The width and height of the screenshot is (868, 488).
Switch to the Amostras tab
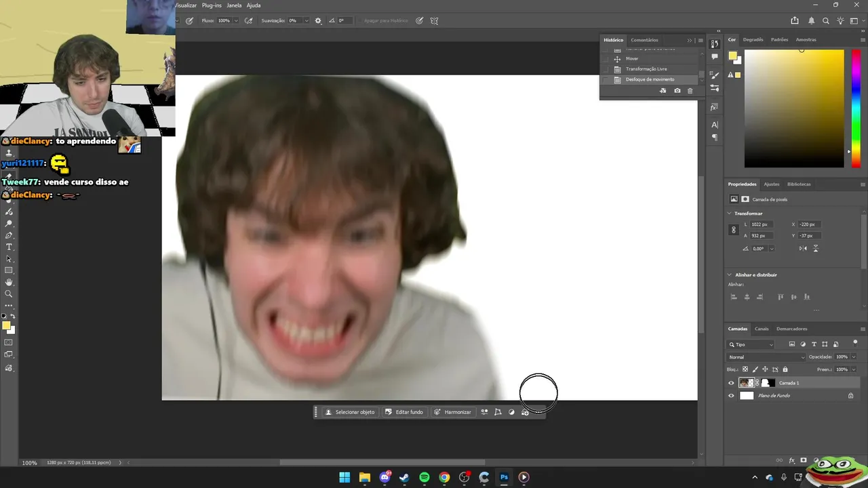(806, 39)
